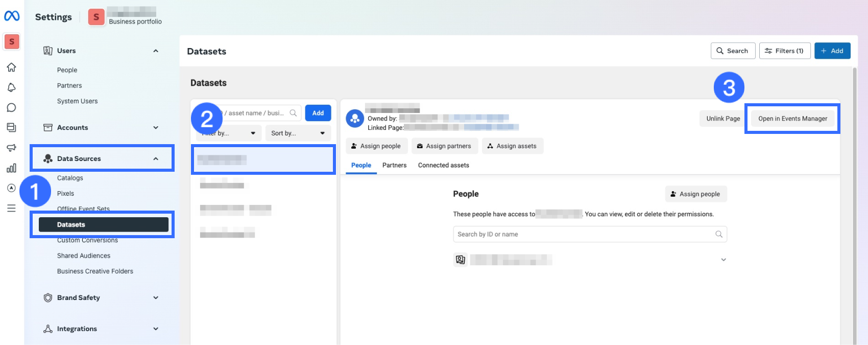Expand the person's permissions row chevron
Viewport: 868px width, 345px height.
[724, 260]
